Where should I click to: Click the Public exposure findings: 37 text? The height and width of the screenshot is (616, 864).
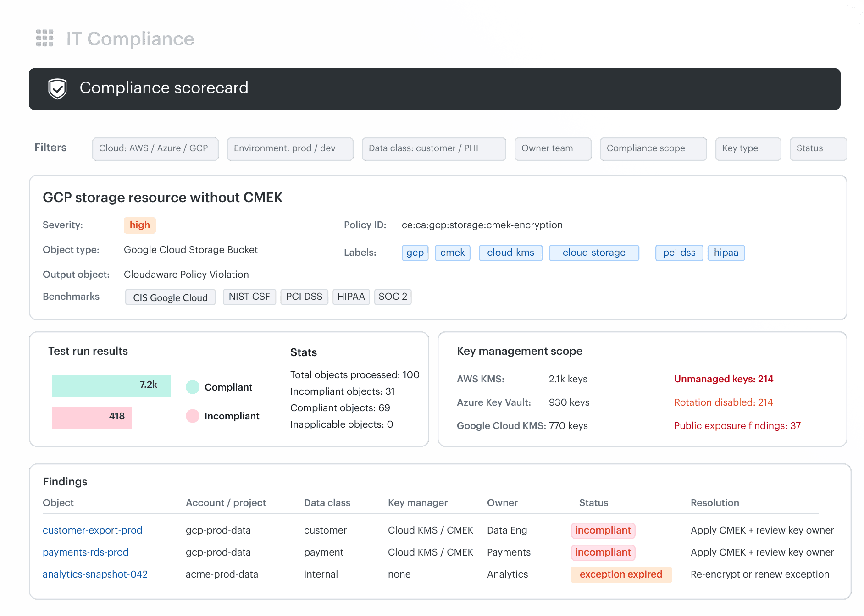pyautogui.click(x=737, y=426)
